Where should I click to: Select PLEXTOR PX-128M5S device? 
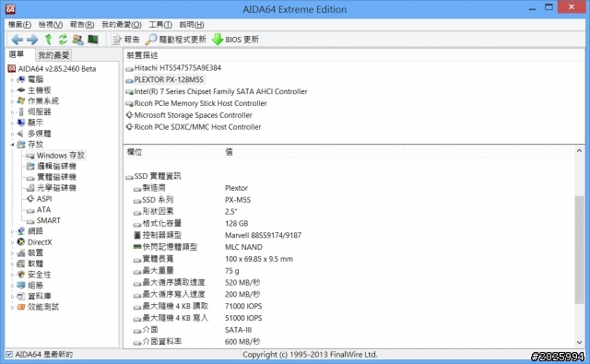[165, 80]
